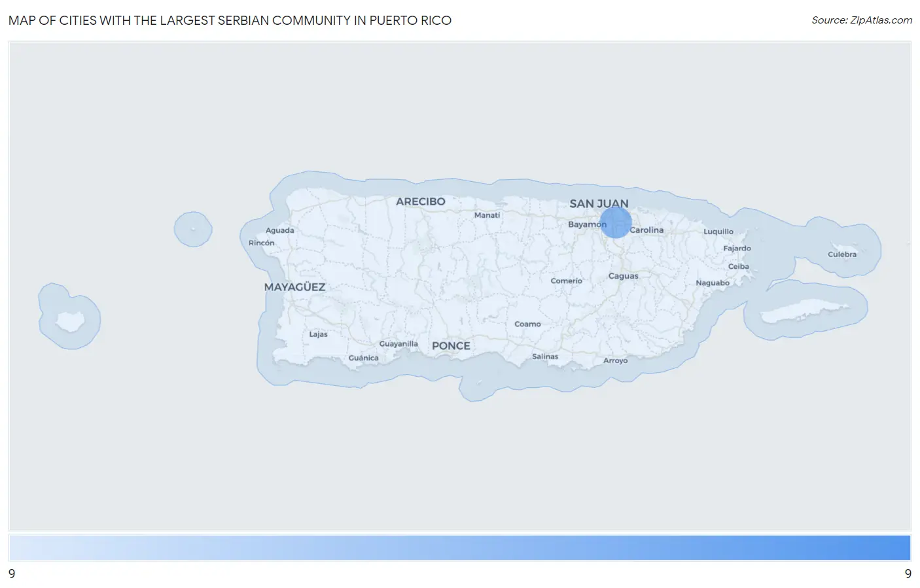Click the Culebra island label
Image resolution: width=920 pixels, height=588 pixels.
[841, 254]
